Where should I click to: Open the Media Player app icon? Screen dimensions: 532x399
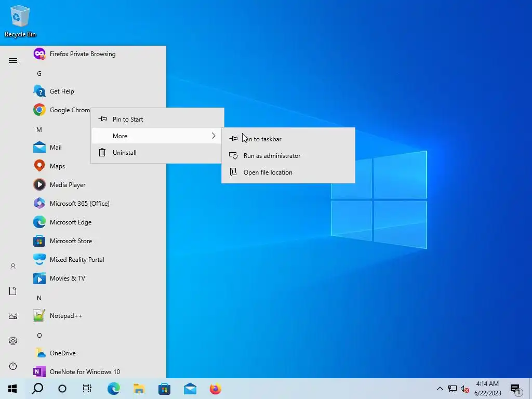[39, 184]
